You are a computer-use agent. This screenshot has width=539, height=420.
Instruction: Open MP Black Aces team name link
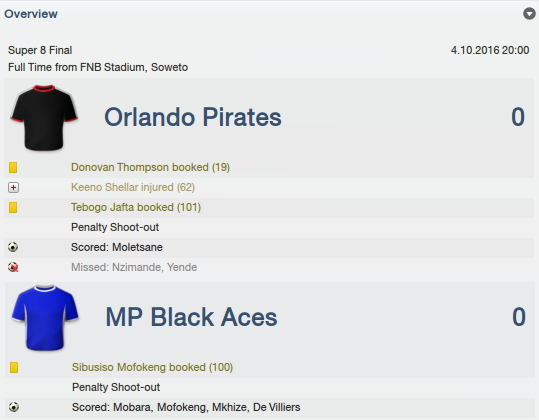point(191,317)
